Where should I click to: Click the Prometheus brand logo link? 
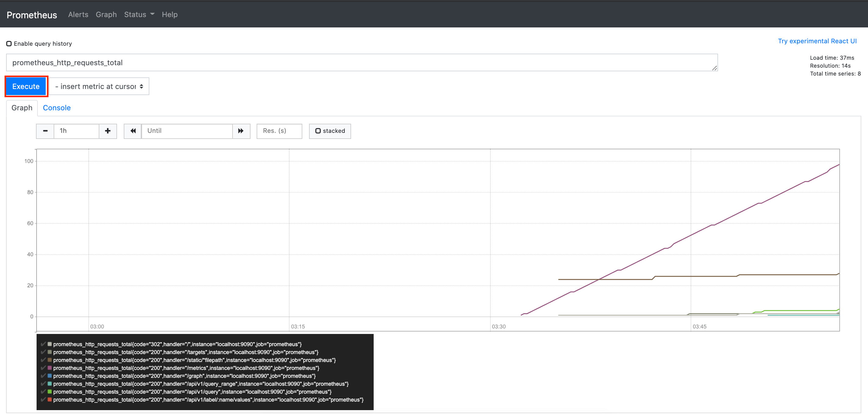[32, 15]
